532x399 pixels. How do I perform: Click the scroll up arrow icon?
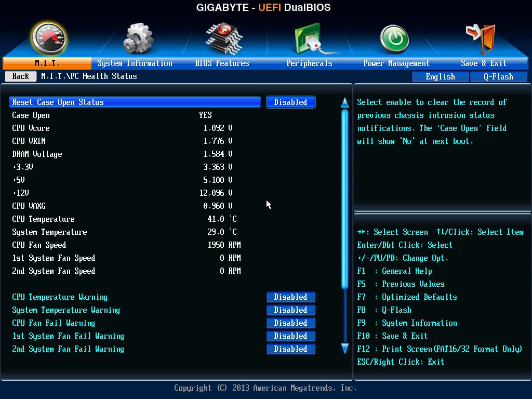345,102
